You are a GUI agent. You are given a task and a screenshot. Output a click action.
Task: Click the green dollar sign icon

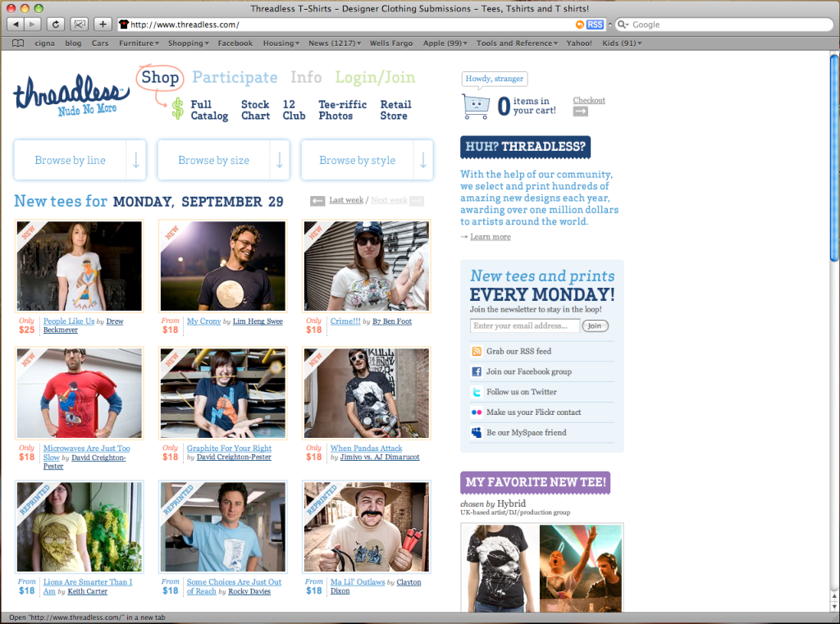point(178,109)
